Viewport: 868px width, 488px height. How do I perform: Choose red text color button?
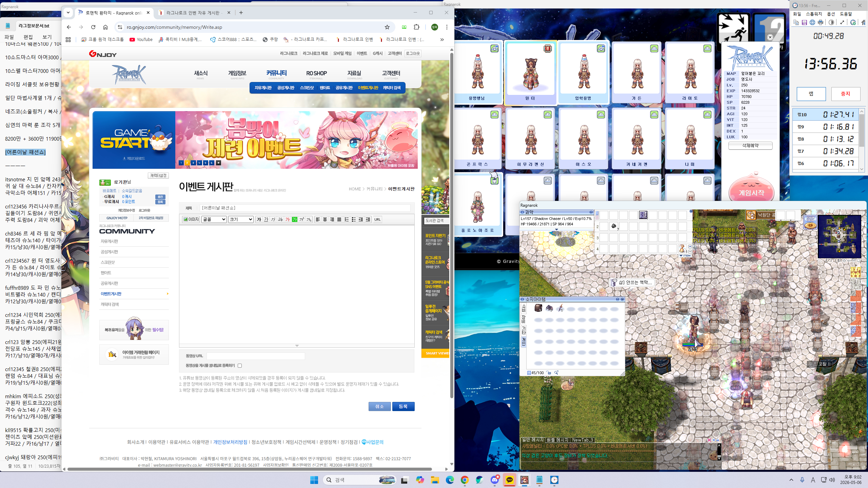288,220
